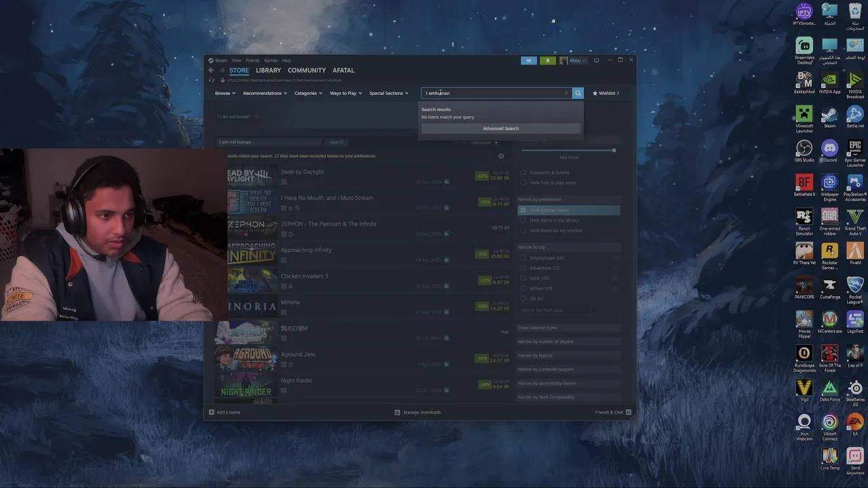Submit search with the blue magnifier button

click(x=578, y=93)
